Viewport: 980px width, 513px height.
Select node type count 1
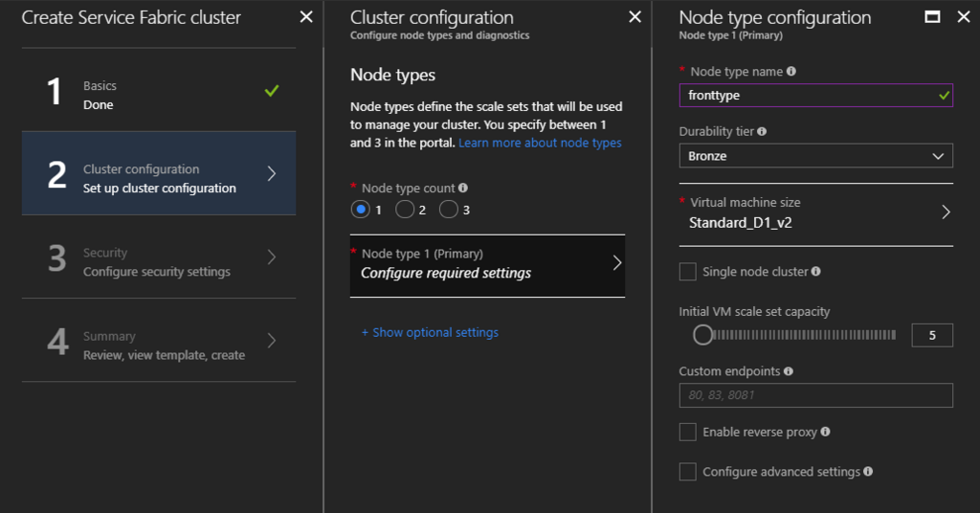(x=361, y=210)
